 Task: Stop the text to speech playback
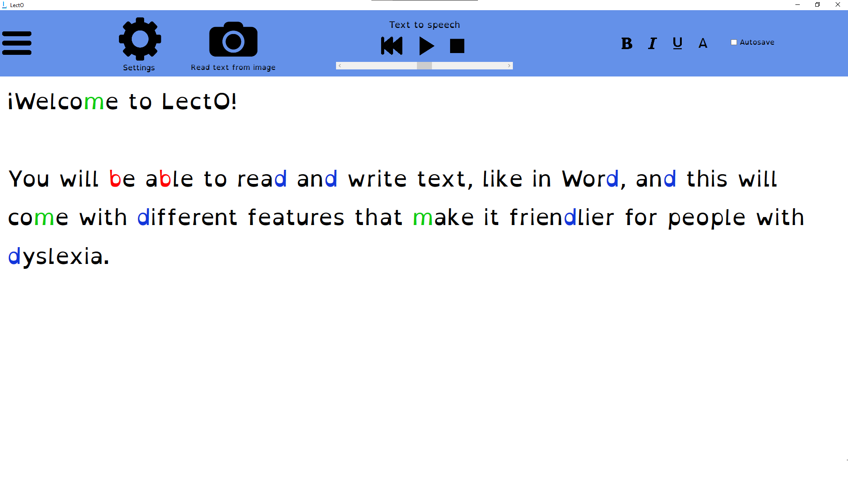[x=457, y=46]
